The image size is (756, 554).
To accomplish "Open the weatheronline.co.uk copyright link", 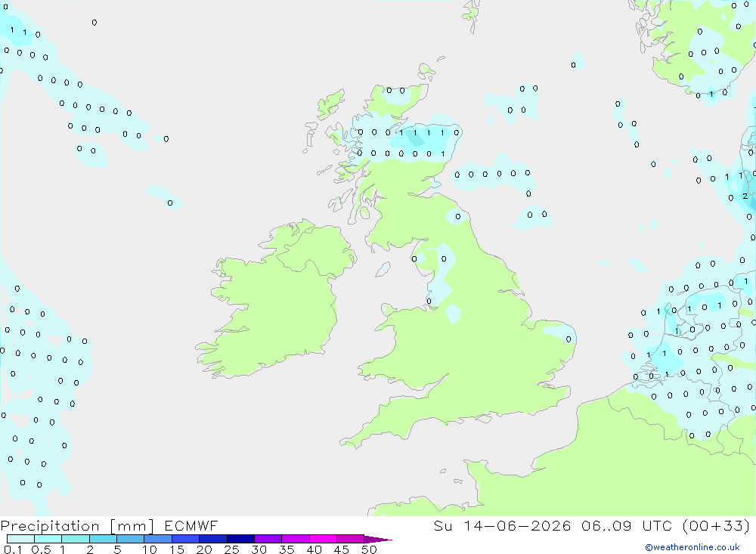I will pos(692,547).
